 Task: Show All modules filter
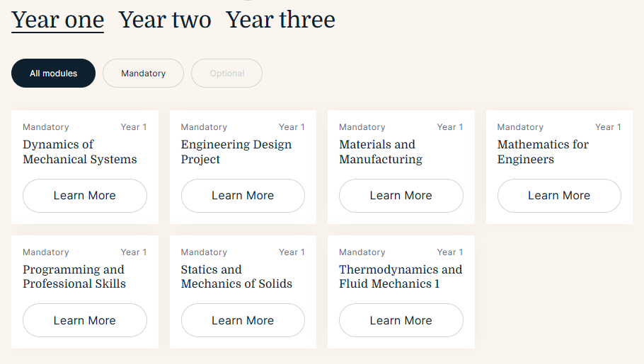53,74
